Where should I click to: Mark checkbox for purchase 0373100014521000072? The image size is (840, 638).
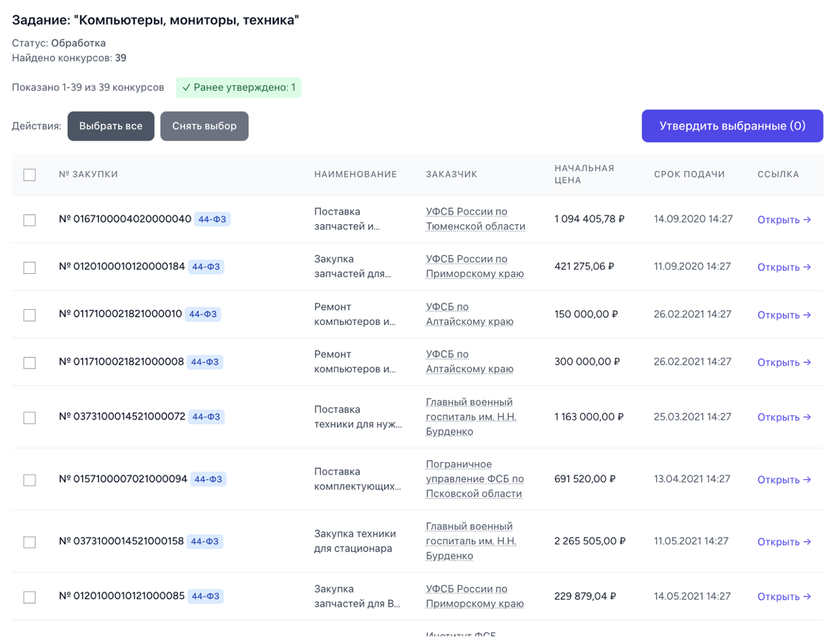click(x=30, y=418)
